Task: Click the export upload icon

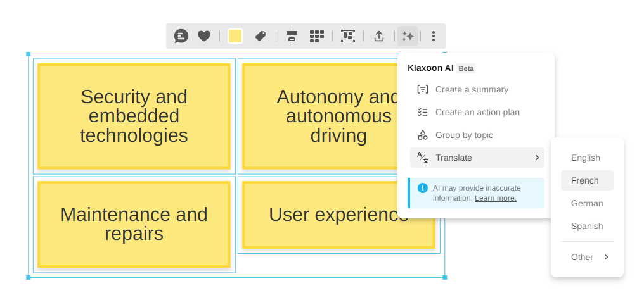Action: tap(379, 36)
